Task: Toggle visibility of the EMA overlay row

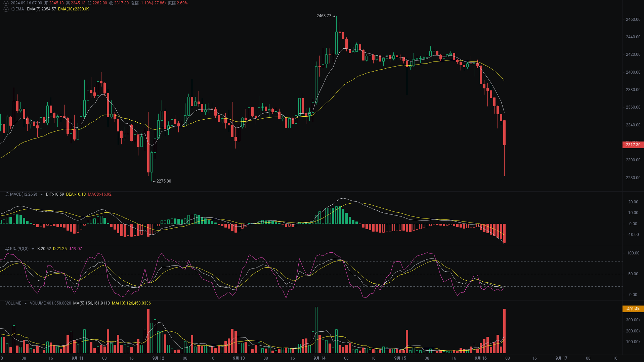Action: 6,9
